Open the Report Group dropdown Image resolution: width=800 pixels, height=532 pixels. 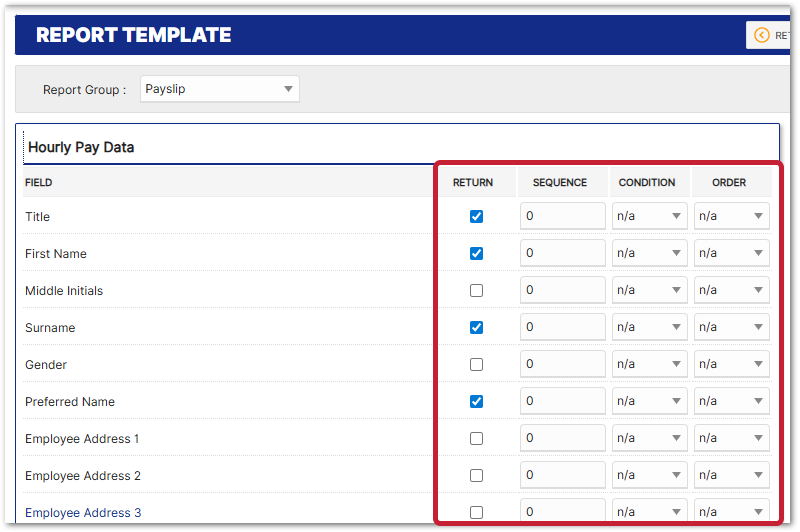(x=220, y=89)
